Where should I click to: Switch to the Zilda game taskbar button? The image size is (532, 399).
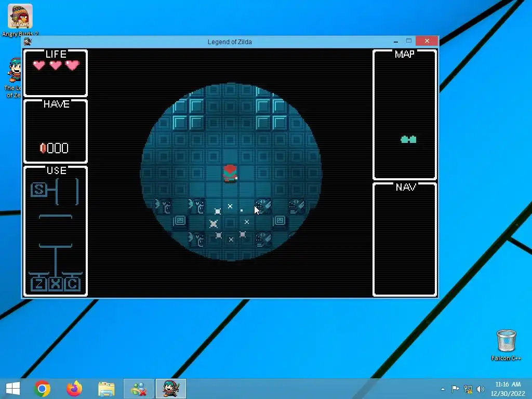coord(171,389)
